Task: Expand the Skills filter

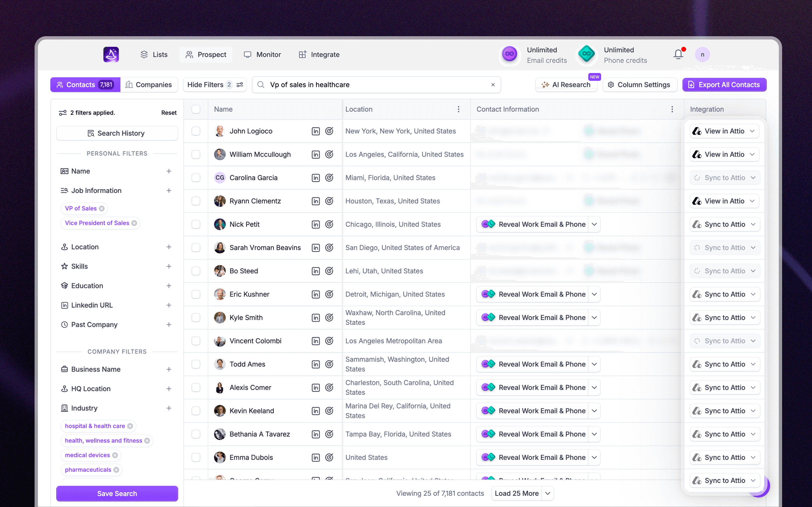Action: (169, 267)
